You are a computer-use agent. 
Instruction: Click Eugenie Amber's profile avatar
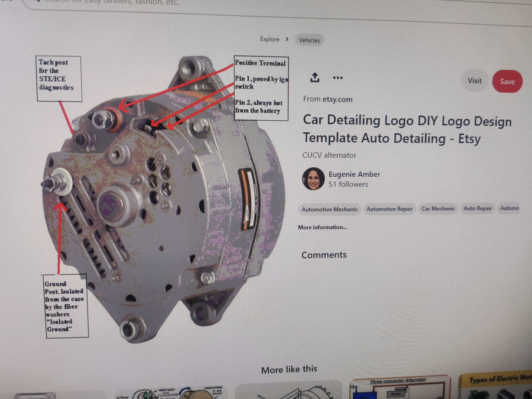point(313,179)
